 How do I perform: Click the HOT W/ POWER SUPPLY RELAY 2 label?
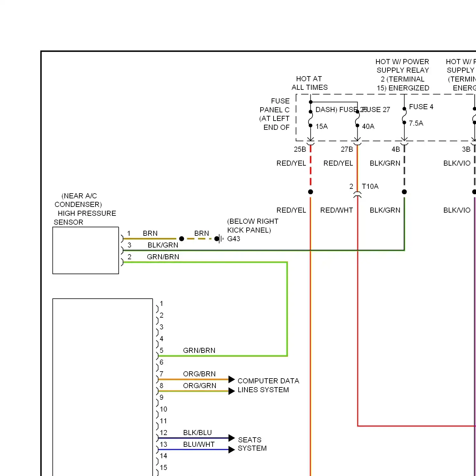pos(403,75)
